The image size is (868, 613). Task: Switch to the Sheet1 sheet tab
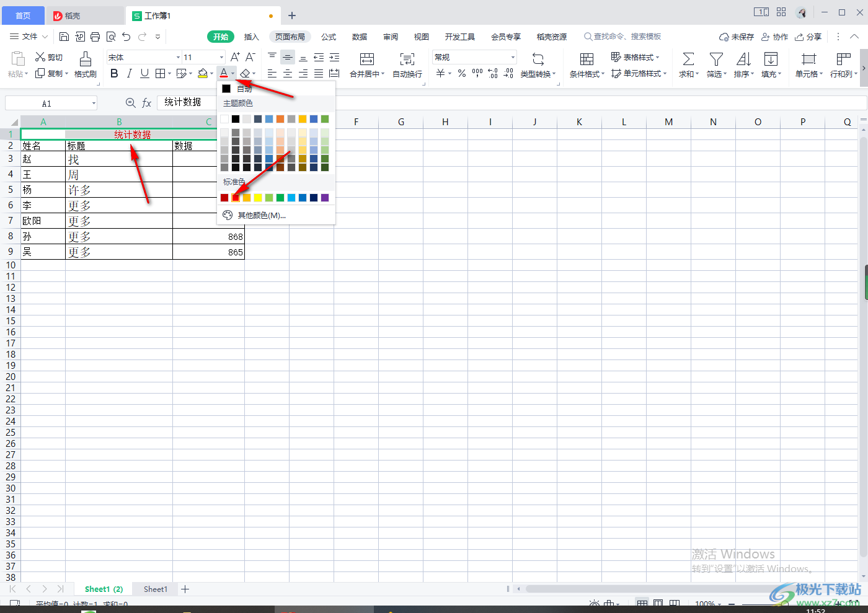pos(156,589)
